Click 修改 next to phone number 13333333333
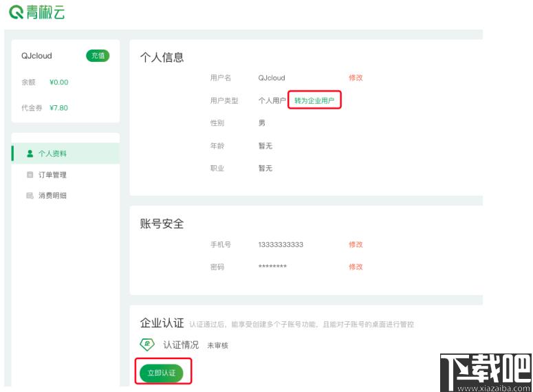The height and width of the screenshot is (392, 533). [x=356, y=244]
